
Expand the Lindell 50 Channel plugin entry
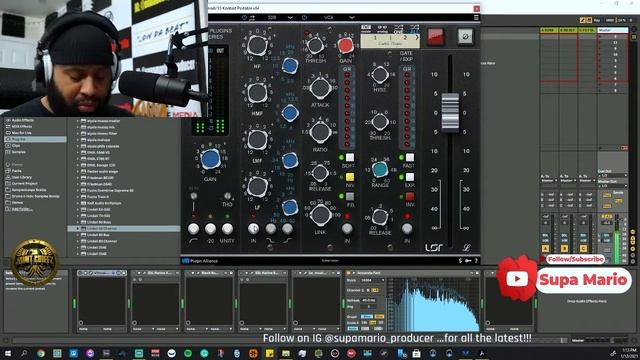tap(78, 229)
